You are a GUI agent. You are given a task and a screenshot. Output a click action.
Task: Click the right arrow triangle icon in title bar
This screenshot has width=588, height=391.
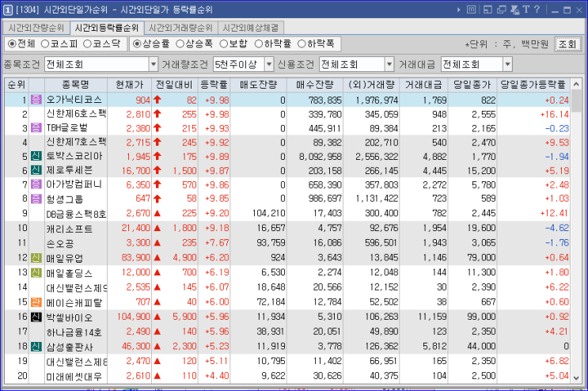(x=458, y=9)
